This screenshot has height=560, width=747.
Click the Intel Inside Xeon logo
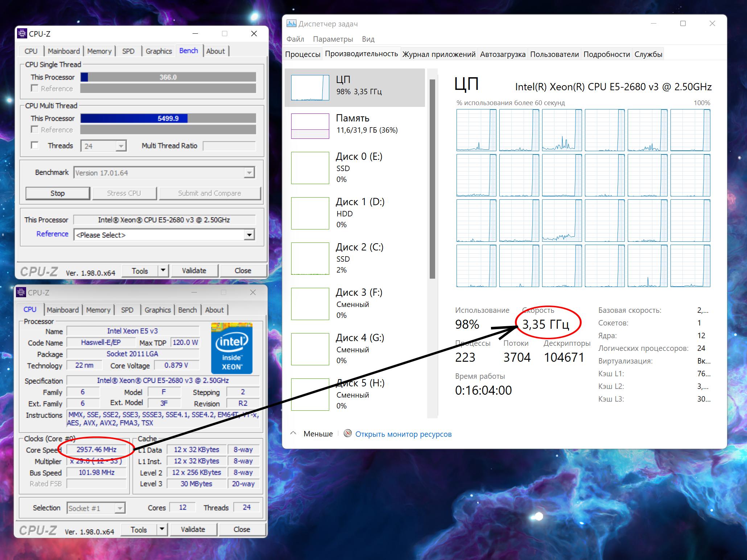point(232,348)
